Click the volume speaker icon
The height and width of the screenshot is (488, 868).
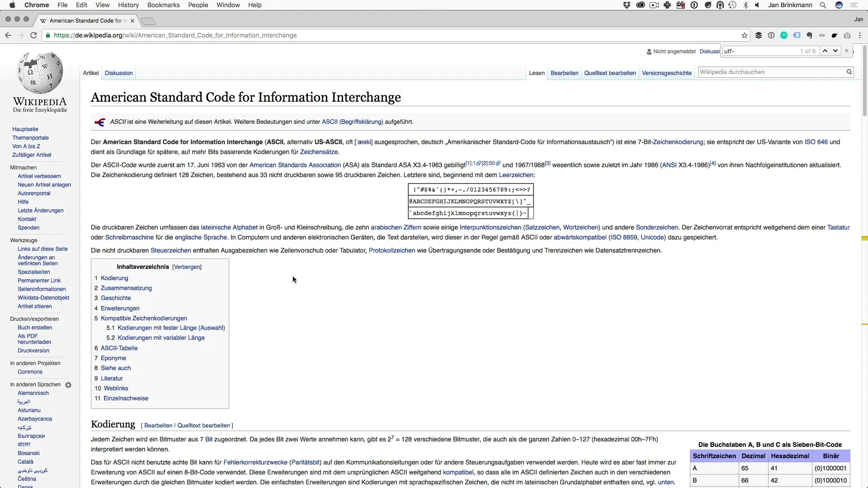pos(757,5)
